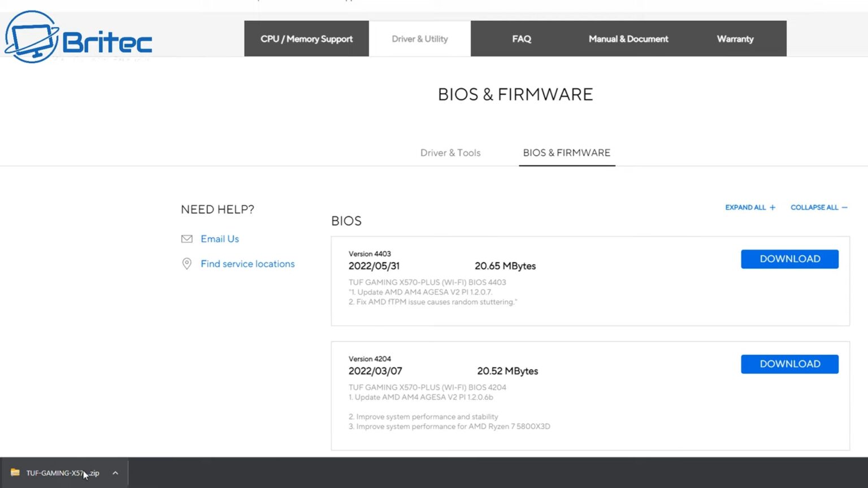Click the zip file icon in downloads bar
Viewport: 868px width, 488px height.
coord(15,473)
